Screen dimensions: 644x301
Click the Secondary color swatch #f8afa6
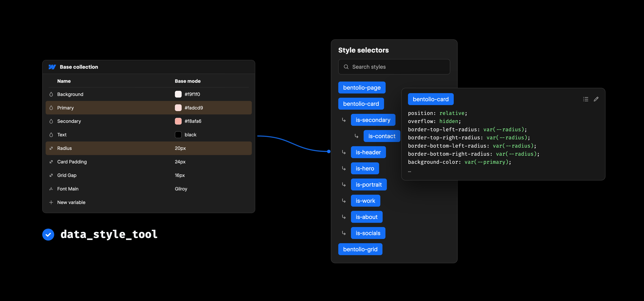pos(178,121)
